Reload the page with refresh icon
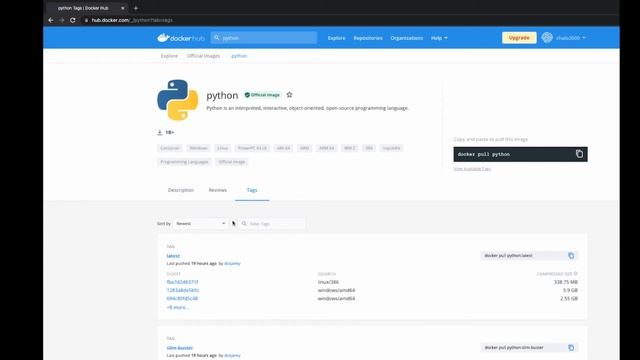640x360 pixels. (x=73, y=20)
